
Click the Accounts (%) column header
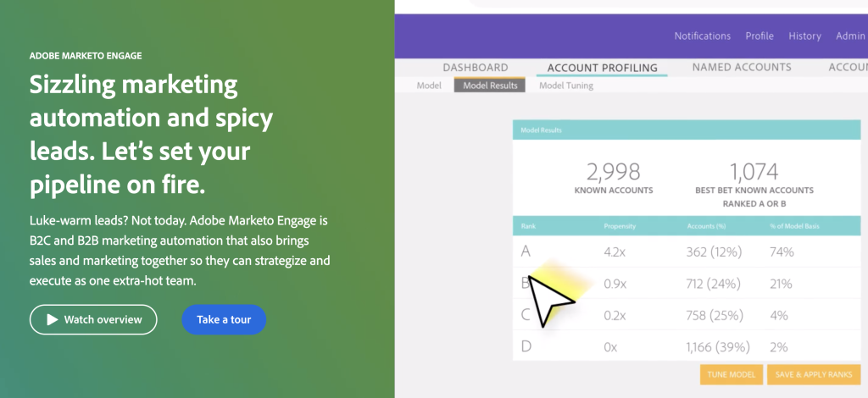pos(706,226)
